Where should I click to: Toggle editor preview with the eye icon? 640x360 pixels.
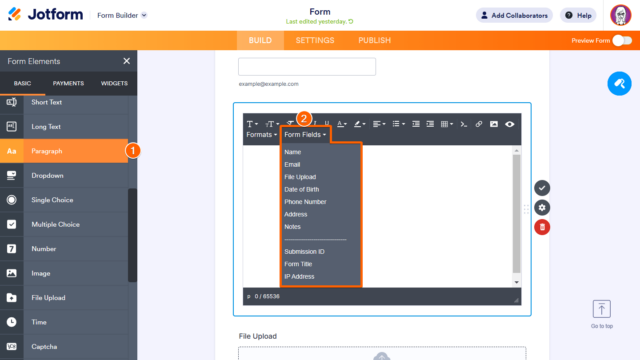509,124
